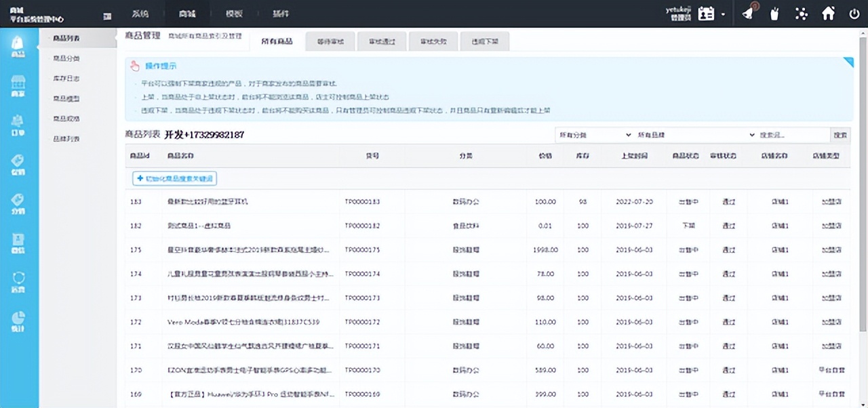Switch to the 等待审核 tab
This screenshot has height=408, width=868.
(330, 41)
